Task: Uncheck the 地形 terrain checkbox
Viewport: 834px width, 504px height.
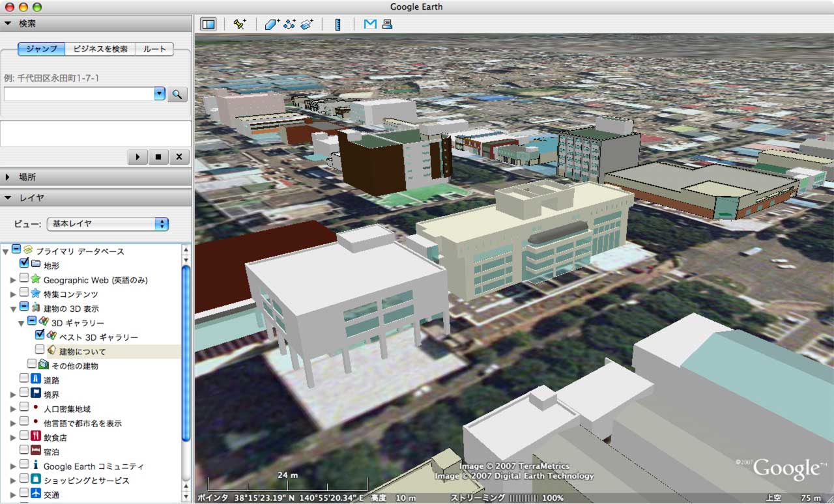Action: click(x=24, y=264)
